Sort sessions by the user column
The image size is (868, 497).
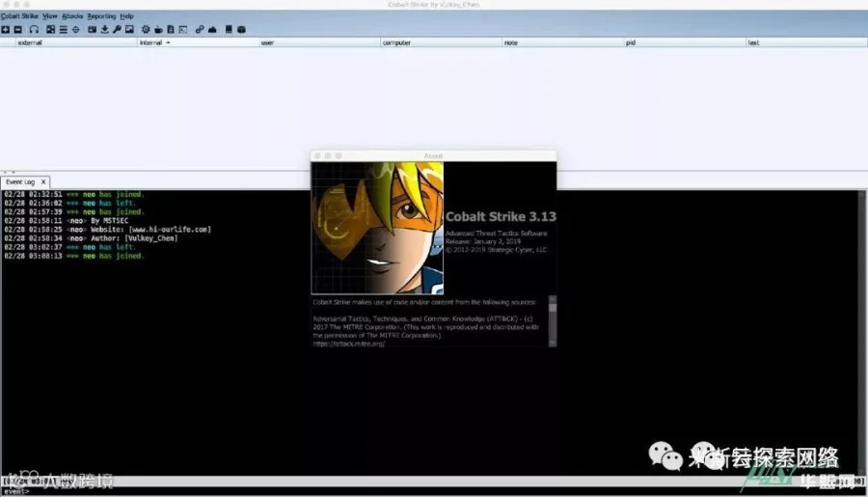319,42
